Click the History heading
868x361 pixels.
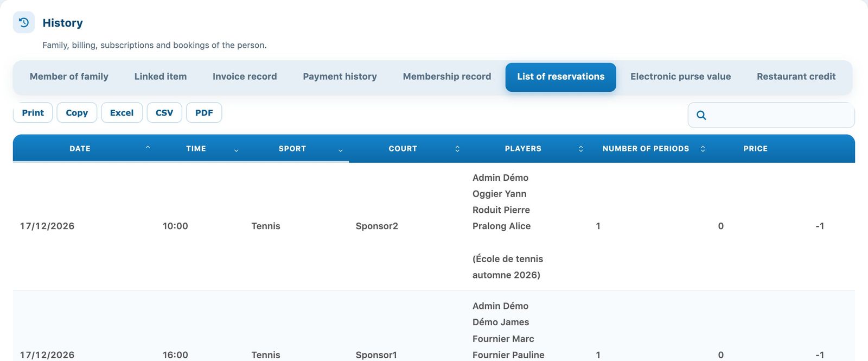point(62,23)
